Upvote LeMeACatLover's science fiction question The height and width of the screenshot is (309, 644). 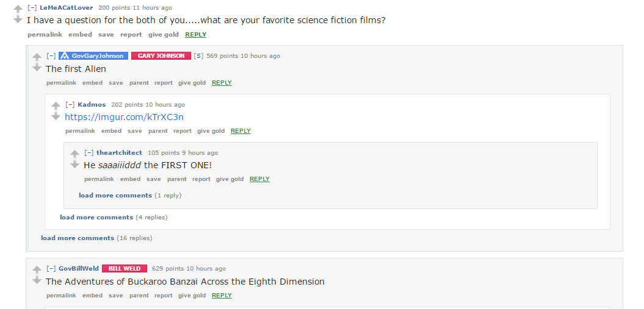click(x=18, y=9)
